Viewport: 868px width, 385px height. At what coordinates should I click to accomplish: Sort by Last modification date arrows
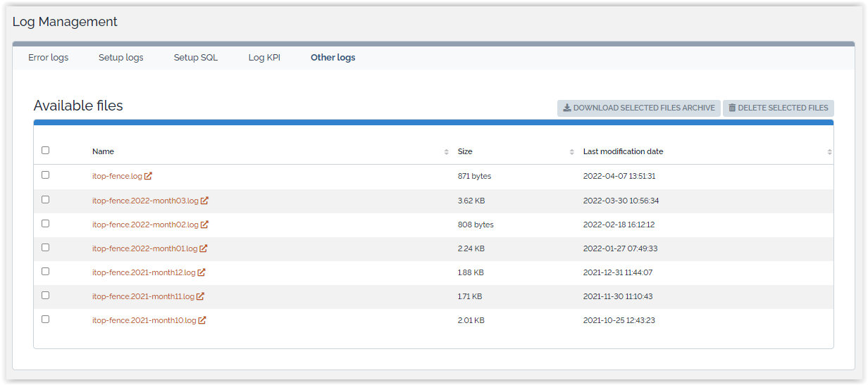829,152
